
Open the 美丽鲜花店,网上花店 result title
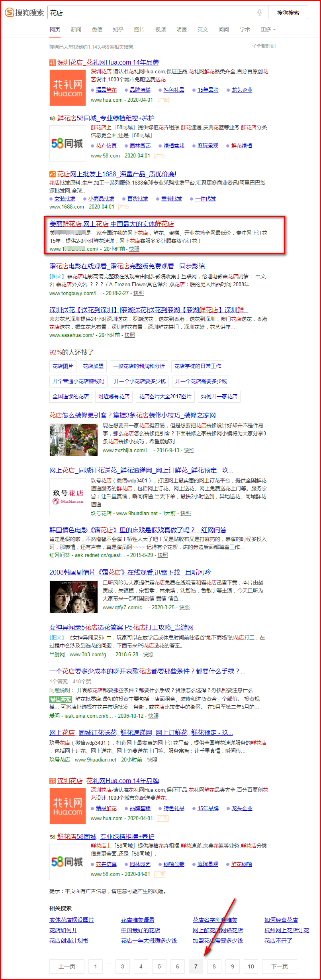tap(112, 224)
